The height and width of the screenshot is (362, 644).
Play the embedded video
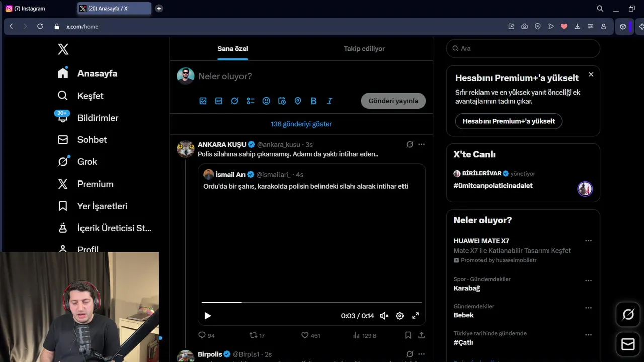[207, 316]
